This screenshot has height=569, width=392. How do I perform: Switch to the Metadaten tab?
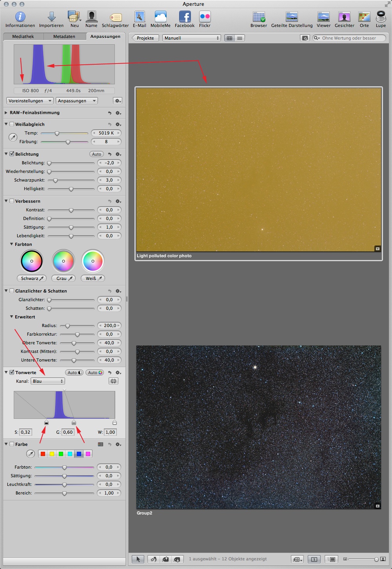(x=64, y=36)
